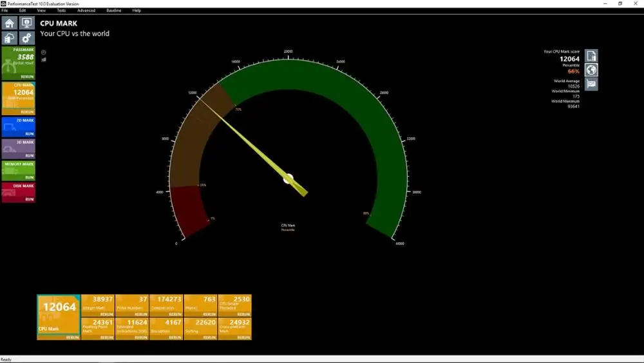
Task: Open the Edit menu
Action: pyautogui.click(x=23, y=10)
